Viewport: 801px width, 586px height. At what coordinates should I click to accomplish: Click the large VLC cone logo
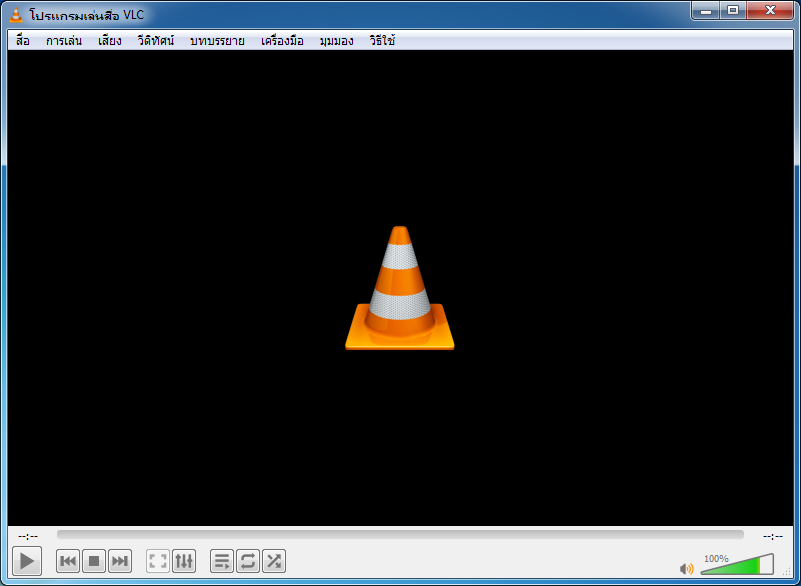click(x=399, y=288)
